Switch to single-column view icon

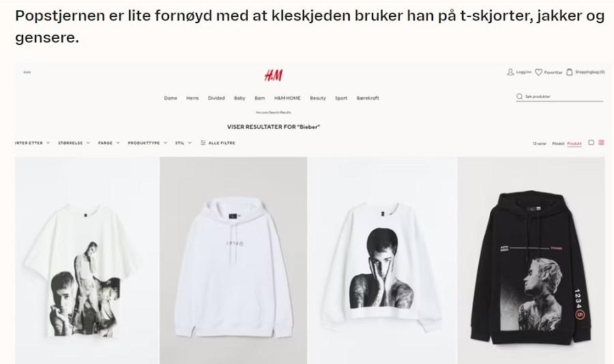(591, 142)
